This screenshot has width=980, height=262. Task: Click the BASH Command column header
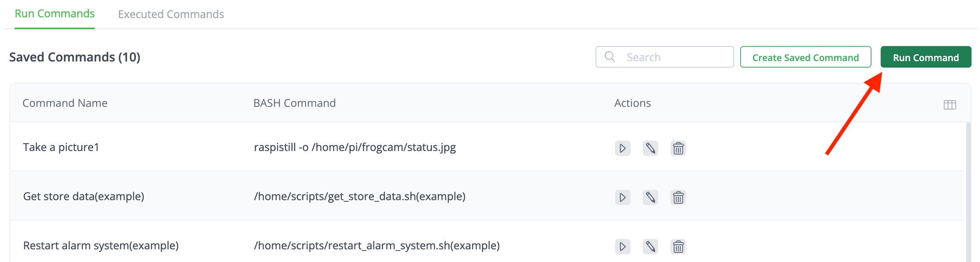(294, 103)
